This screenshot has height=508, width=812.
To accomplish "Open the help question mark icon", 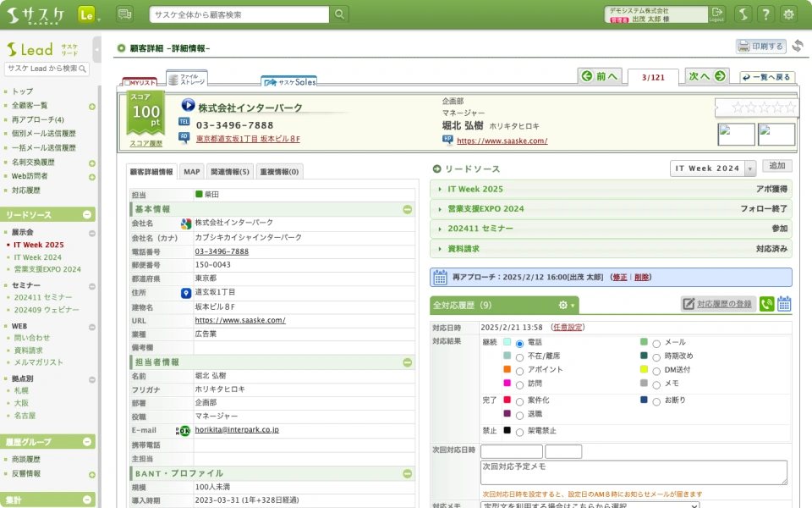I will pyautogui.click(x=765, y=14).
